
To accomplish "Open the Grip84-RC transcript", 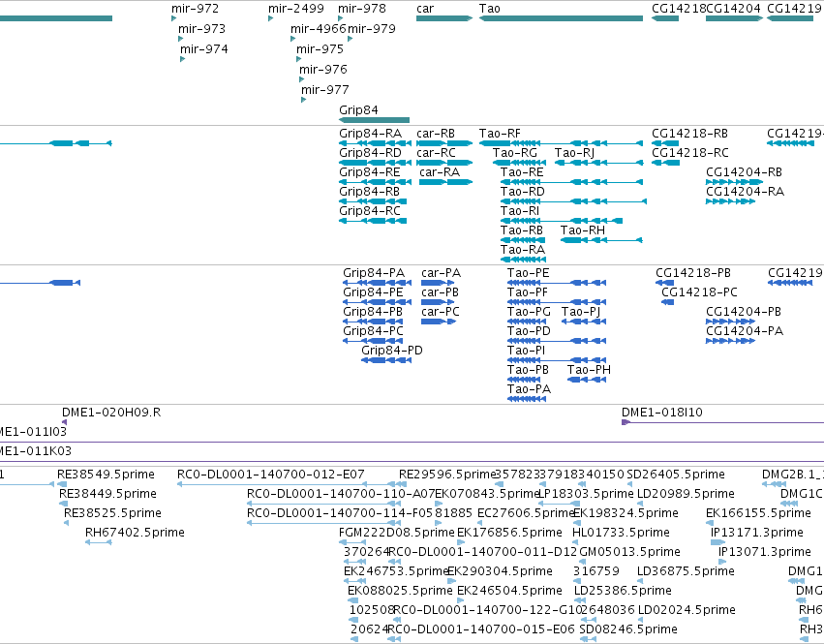I will (x=373, y=221).
